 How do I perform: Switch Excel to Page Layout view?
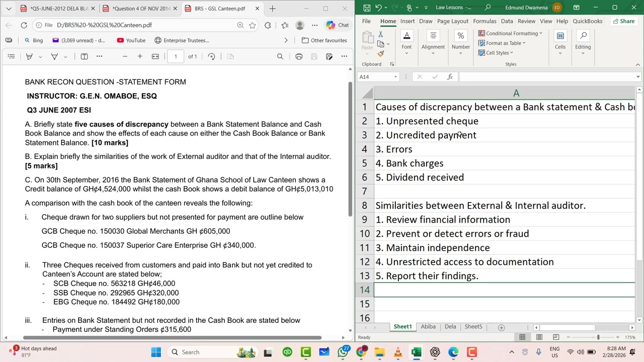tap(539, 337)
